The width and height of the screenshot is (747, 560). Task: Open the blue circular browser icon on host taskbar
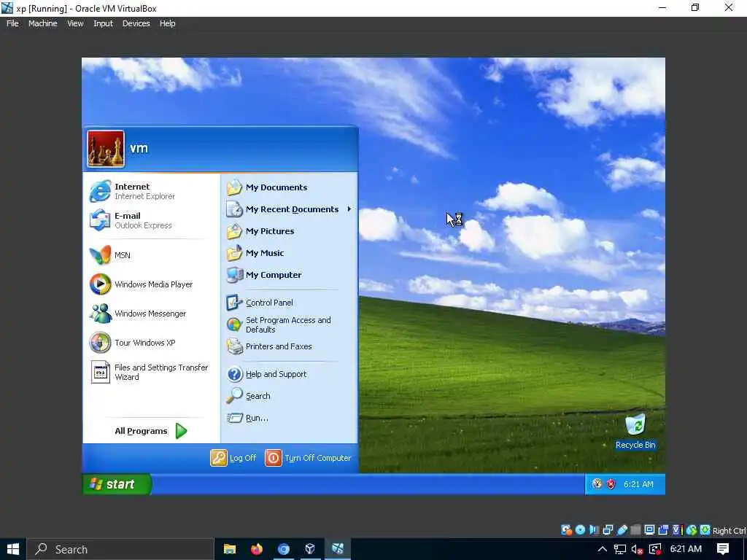click(x=284, y=549)
